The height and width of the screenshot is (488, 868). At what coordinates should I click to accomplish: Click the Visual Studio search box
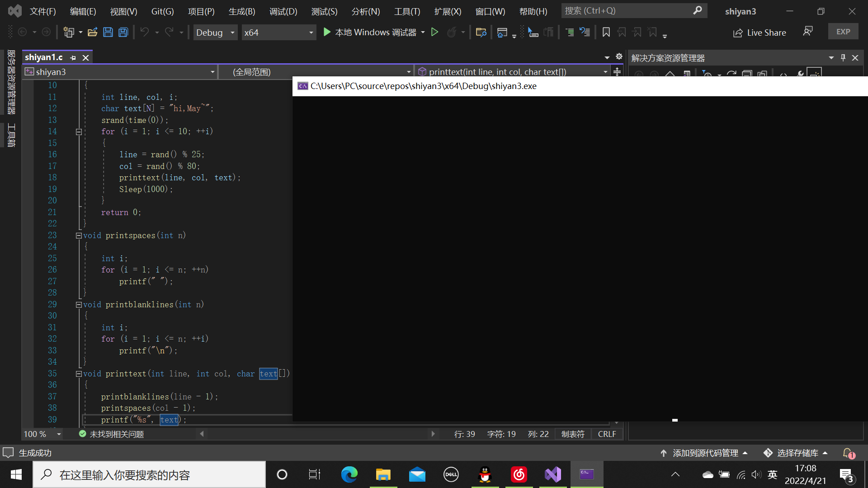[628, 10]
